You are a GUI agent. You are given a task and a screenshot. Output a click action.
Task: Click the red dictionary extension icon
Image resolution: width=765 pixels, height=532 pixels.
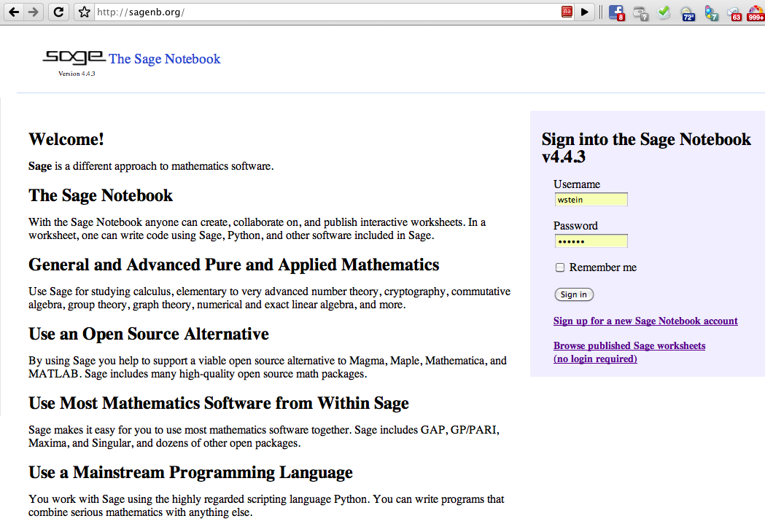tap(567, 12)
